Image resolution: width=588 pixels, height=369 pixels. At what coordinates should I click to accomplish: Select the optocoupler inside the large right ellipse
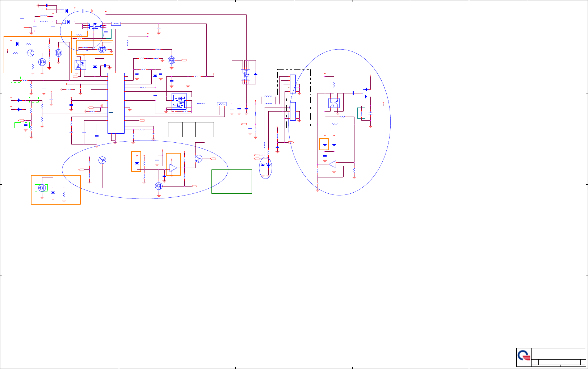[x=334, y=103]
